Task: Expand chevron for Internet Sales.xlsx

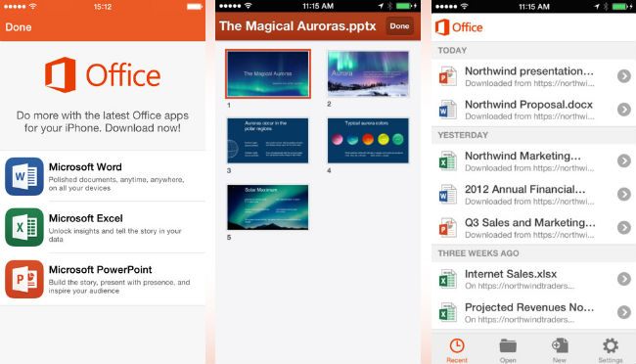Action: click(624, 279)
